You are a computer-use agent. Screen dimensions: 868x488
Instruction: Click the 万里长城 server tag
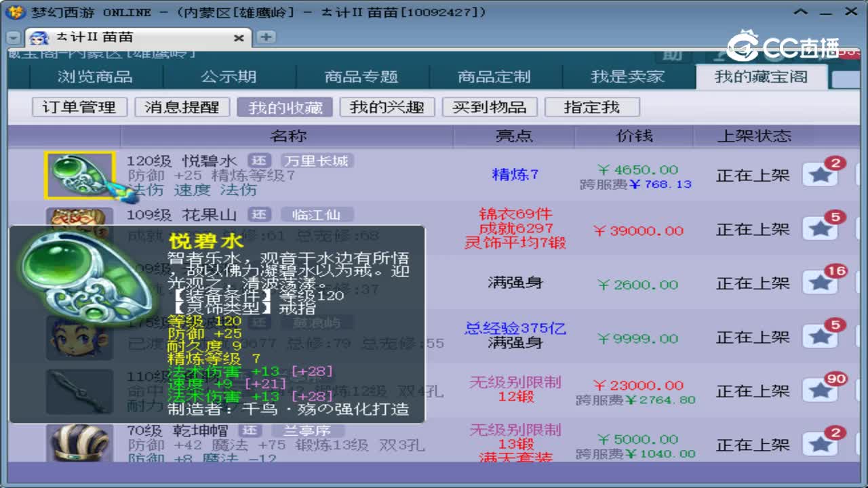(x=317, y=161)
